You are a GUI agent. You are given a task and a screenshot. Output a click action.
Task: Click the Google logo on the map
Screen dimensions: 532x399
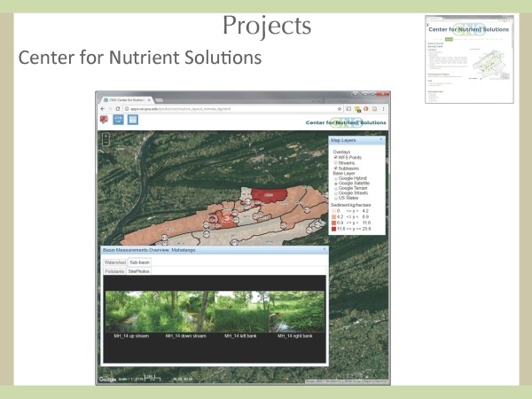[x=107, y=379]
